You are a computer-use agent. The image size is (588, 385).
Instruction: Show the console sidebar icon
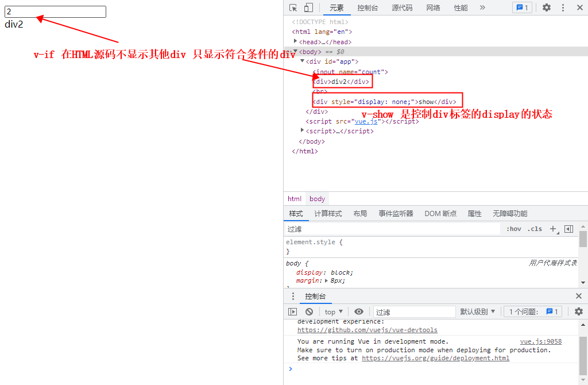point(292,312)
